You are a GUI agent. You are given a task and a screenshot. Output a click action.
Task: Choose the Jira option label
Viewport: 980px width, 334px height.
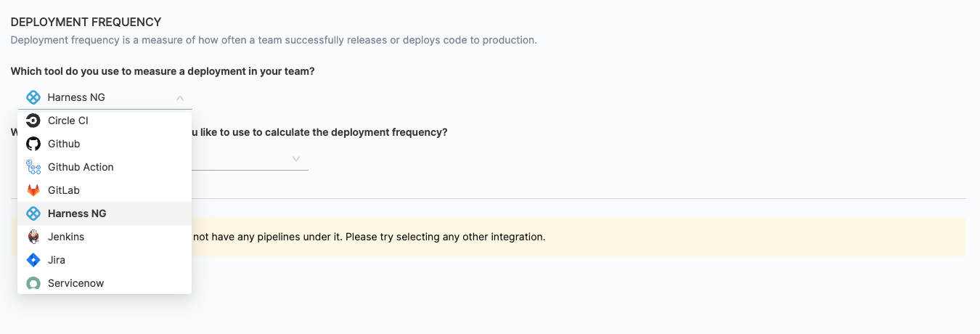[57, 260]
